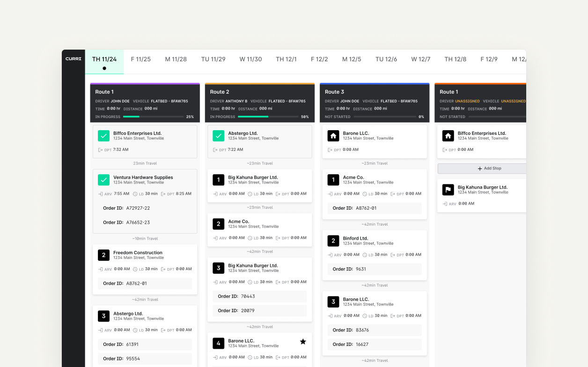Viewport: 588px width, 367px height.
Task: Expand Order ID A72927-22 row
Action: coord(145,208)
